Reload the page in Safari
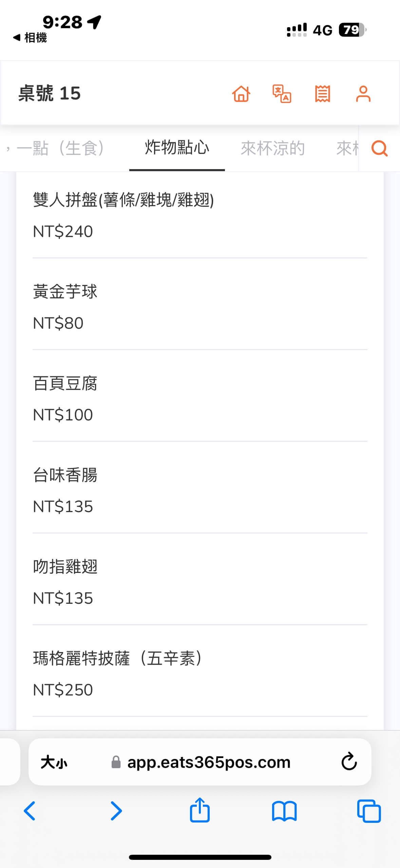 [x=349, y=762]
